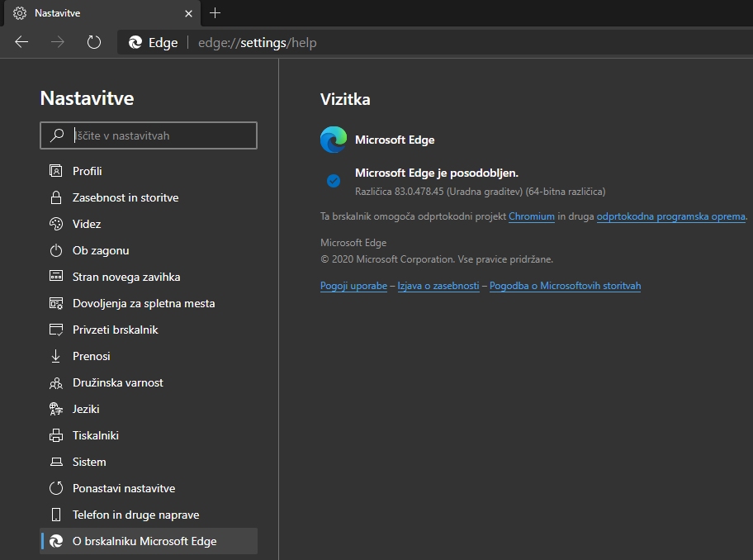
Task: Click the Privzeti brskalnik icon
Action: [x=56, y=330]
